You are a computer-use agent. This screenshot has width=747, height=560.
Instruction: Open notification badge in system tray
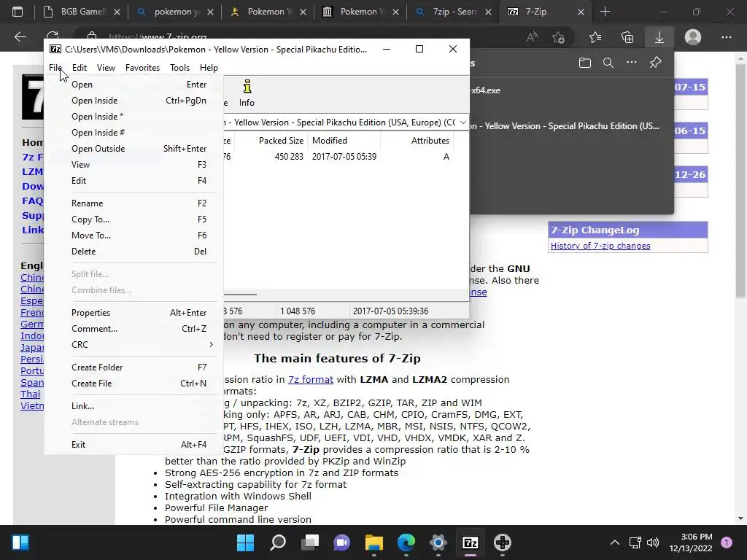727,542
